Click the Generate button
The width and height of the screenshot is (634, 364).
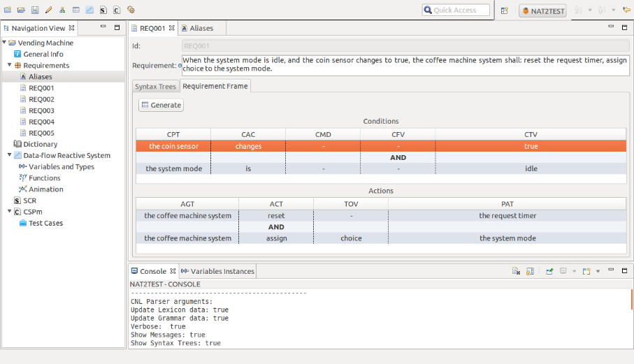pos(161,105)
